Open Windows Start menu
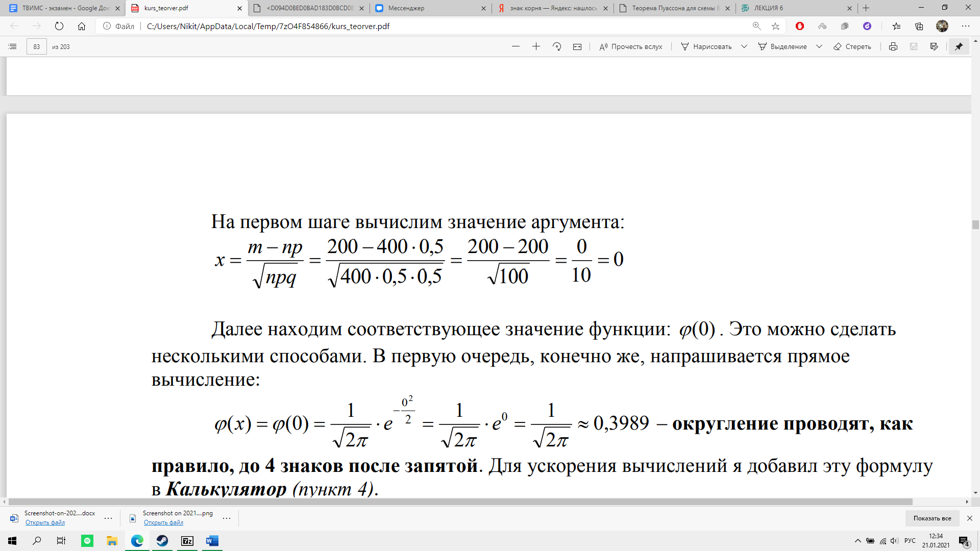Screen dimensions: 980x551 point(12,541)
